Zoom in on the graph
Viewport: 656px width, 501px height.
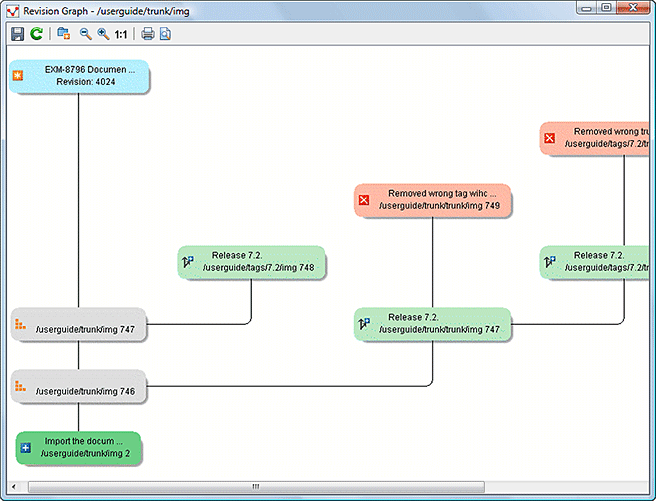coord(103,34)
